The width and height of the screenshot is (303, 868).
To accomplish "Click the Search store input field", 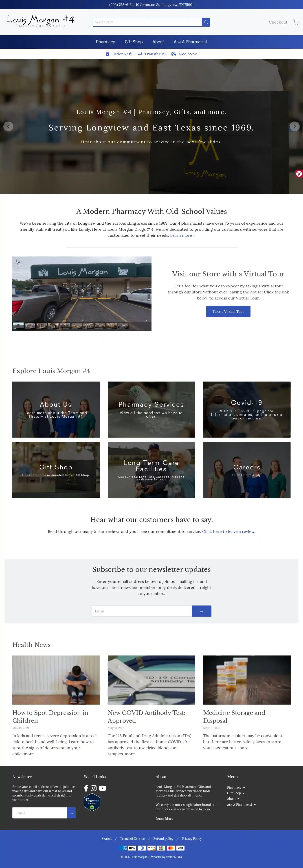I will [147, 22].
